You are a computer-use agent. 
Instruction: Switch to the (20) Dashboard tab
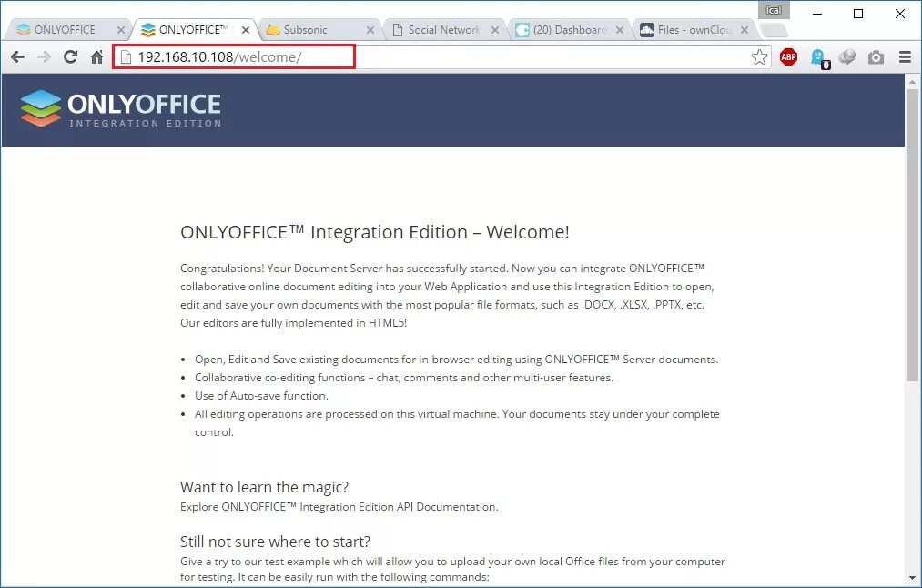coord(569,30)
